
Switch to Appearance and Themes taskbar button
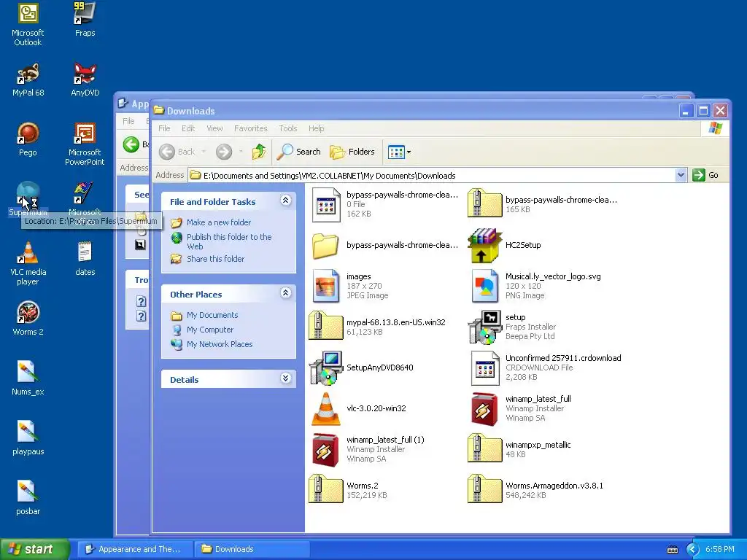[x=133, y=549]
